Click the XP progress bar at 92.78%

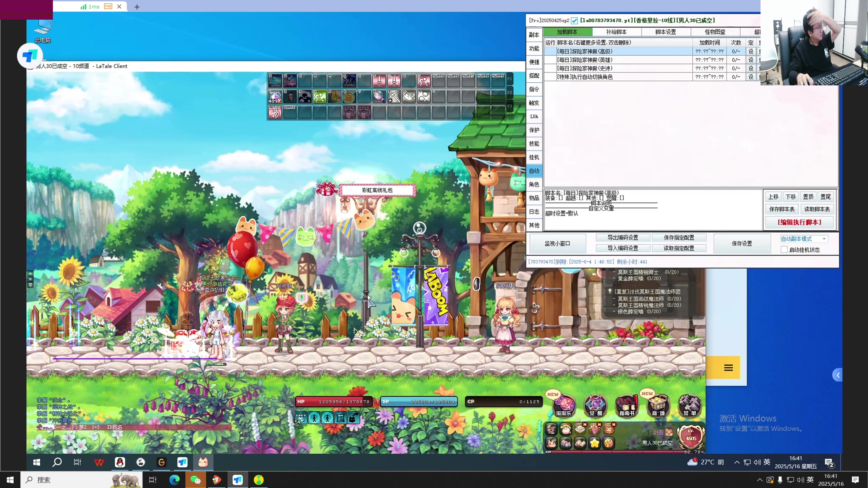[625, 452]
